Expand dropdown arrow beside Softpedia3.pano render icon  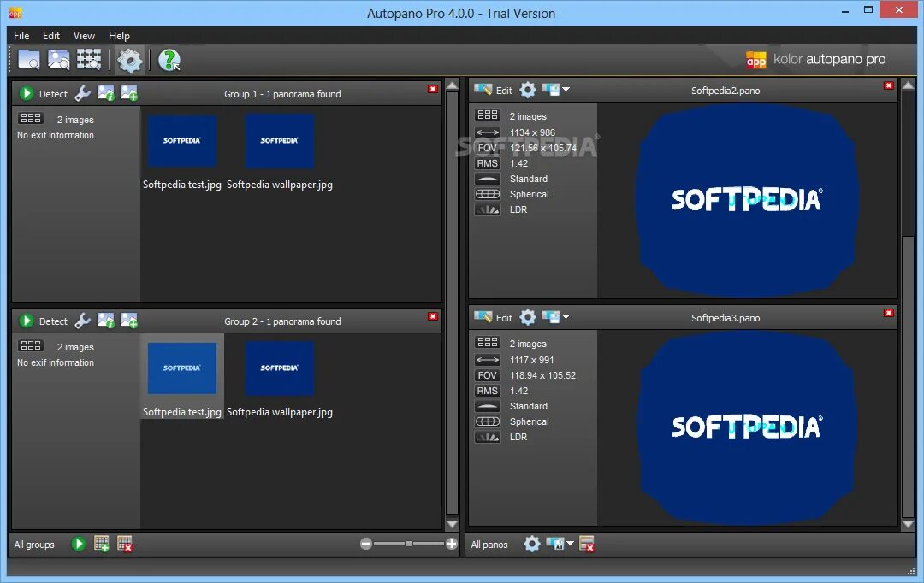point(566,317)
